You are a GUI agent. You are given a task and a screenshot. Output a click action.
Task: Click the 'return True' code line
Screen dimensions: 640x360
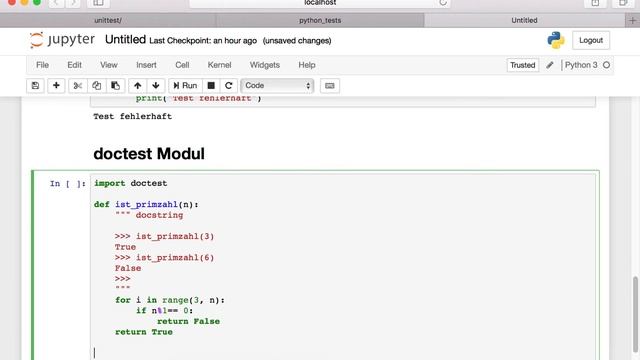[x=144, y=332]
